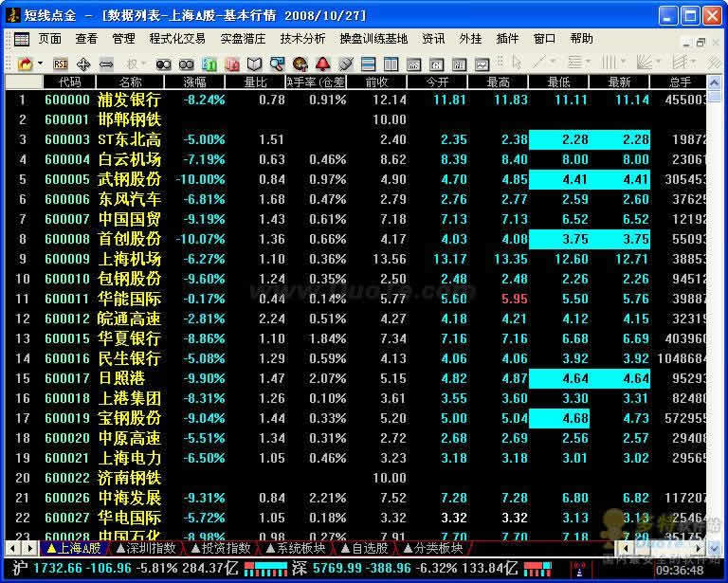This screenshot has width=728, height=583.
Task: Open the 技术分析 menu
Action: click(302, 39)
